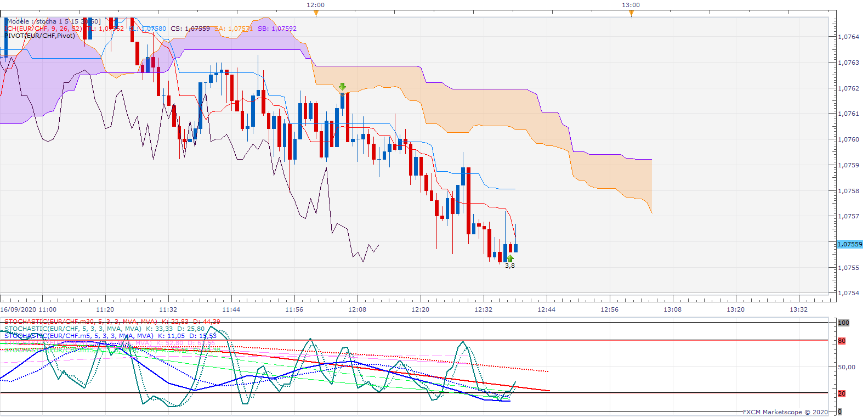Click the 12:32 time axis label
868x417 pixels.
tap(484, 309)
